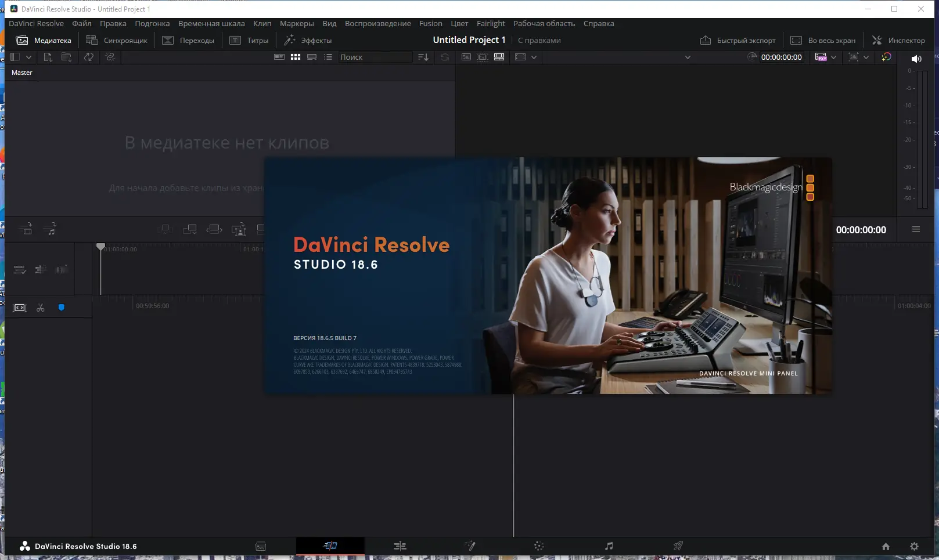Open the Временная шкала menu
The image size is (939, 560).
coord(211,23)
